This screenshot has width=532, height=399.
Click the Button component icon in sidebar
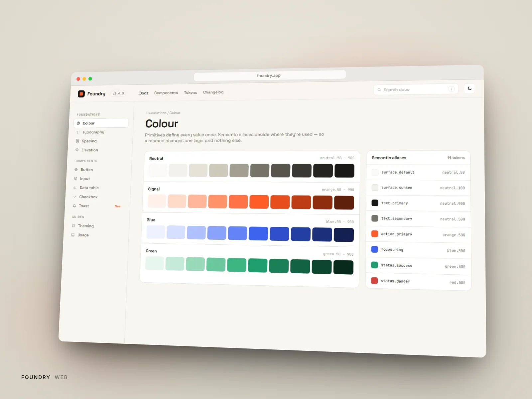[x=76, y=170]
